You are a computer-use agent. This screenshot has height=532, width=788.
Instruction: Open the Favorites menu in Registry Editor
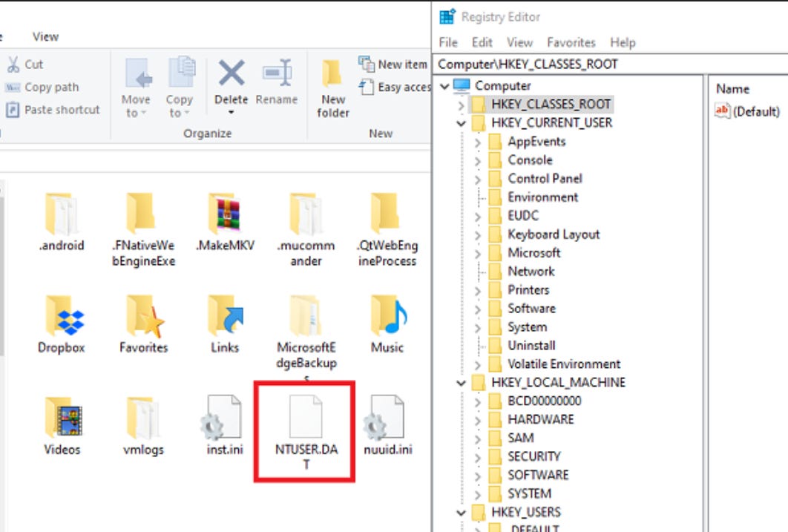coord(571,42)
